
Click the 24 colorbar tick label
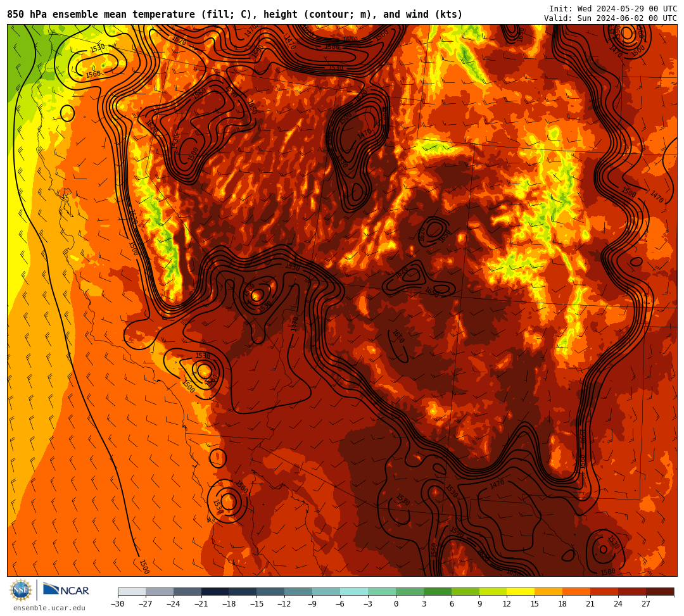(x=618, y=604)
